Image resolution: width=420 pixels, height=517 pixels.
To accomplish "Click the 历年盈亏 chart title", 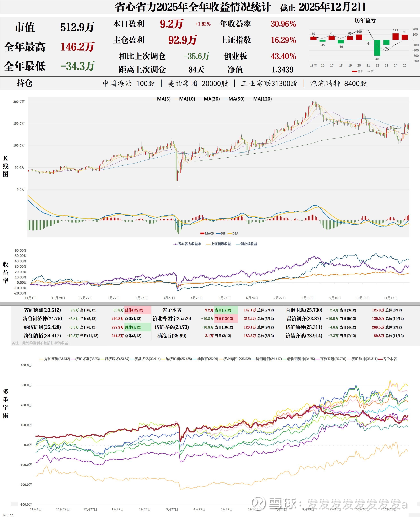I will [x=365, y=21].
